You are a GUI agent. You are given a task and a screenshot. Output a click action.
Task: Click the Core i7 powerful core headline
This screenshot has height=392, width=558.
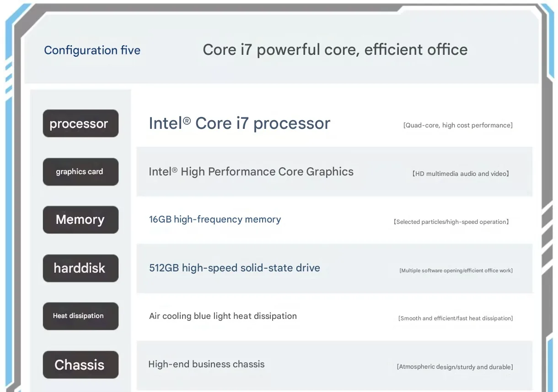(335, 49)
